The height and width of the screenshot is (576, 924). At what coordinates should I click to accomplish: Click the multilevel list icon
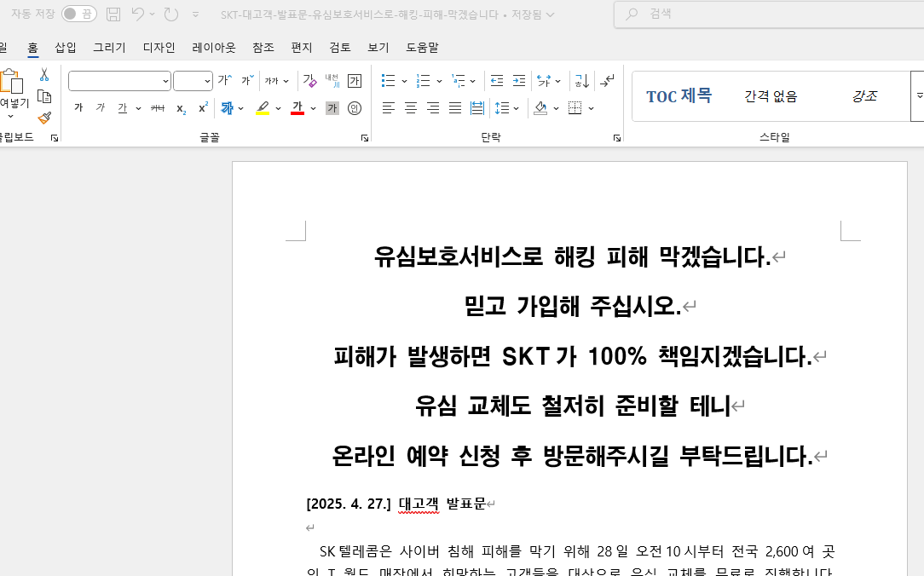459,80
